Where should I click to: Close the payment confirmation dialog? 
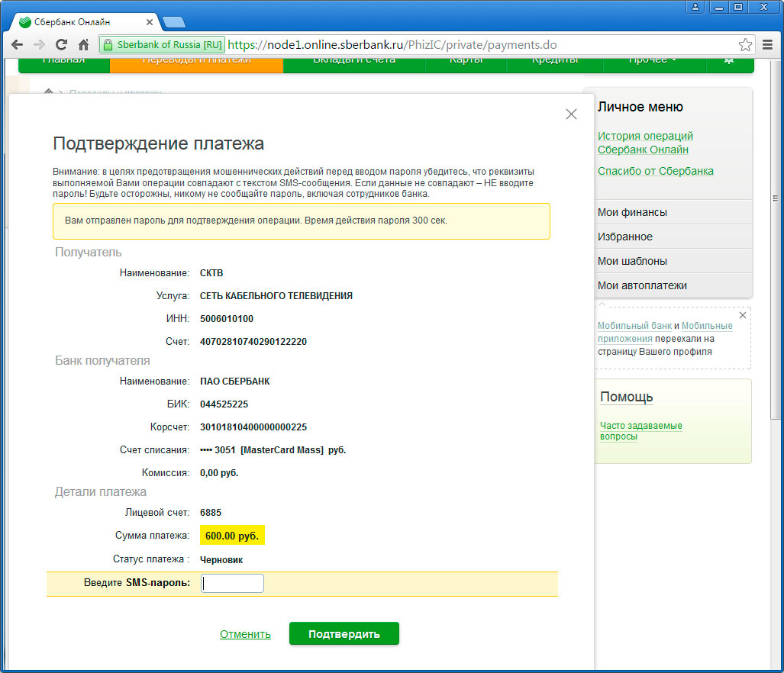[x=571, y=114]
